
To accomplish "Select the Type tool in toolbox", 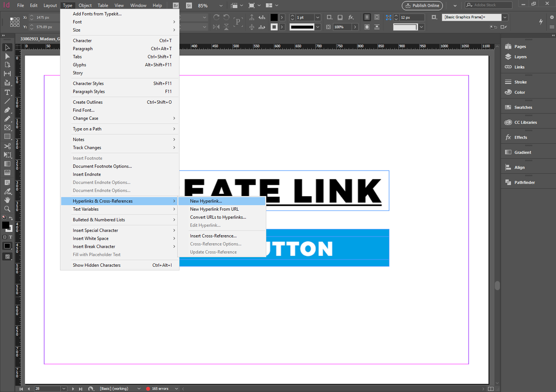I will click(7, 92).
